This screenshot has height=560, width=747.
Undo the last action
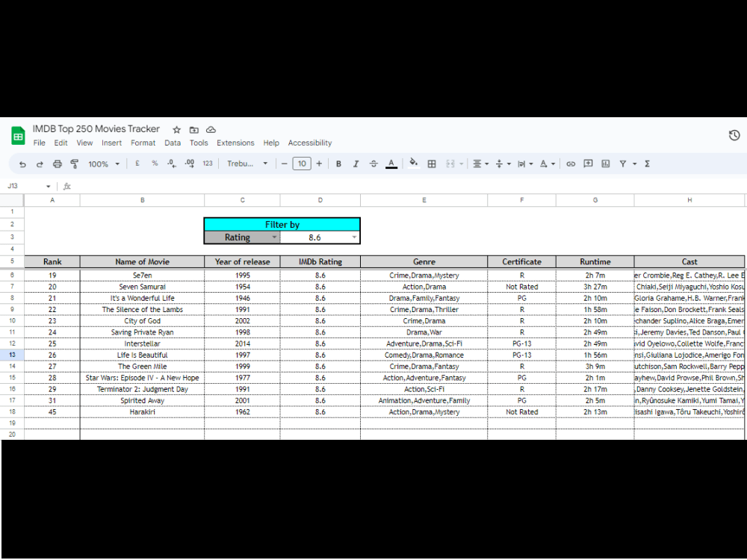pyautogui.click(x=22, y=164)
